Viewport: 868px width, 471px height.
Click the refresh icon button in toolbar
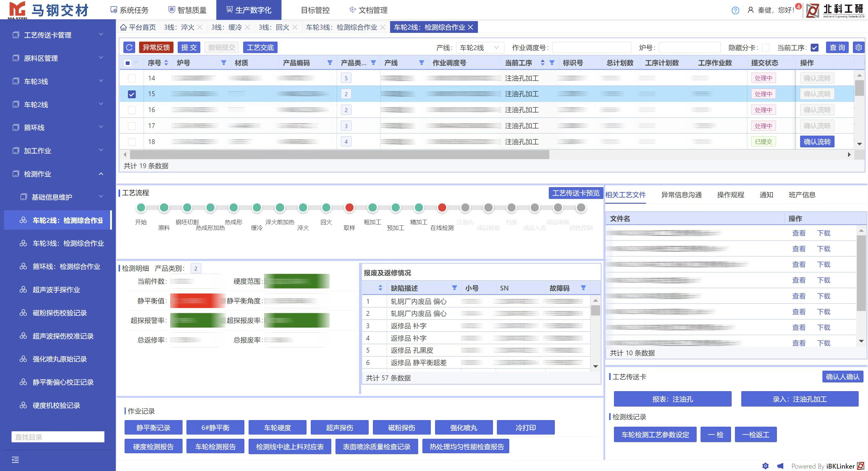pyautogui.click(x=129, y=48)
